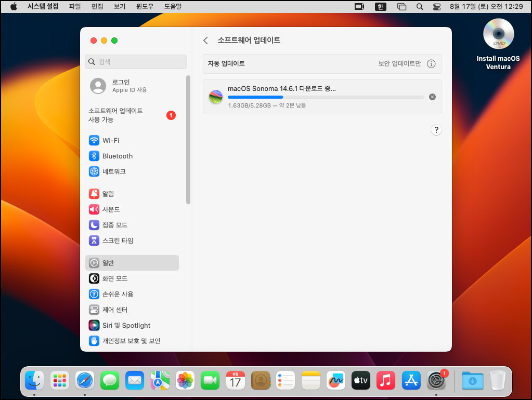Open Trash from the Dock
Viewport: 532px width, 400px height.
point(498,380)
